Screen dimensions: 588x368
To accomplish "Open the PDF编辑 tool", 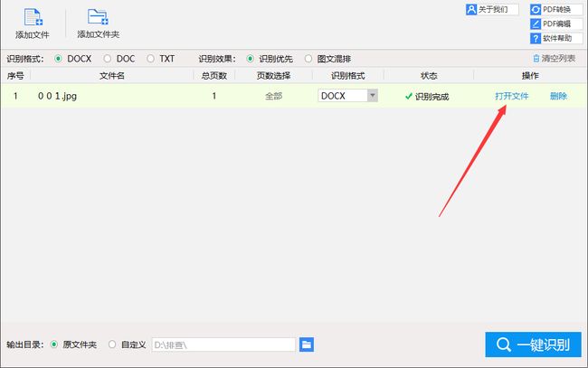I will coord(556,24).
